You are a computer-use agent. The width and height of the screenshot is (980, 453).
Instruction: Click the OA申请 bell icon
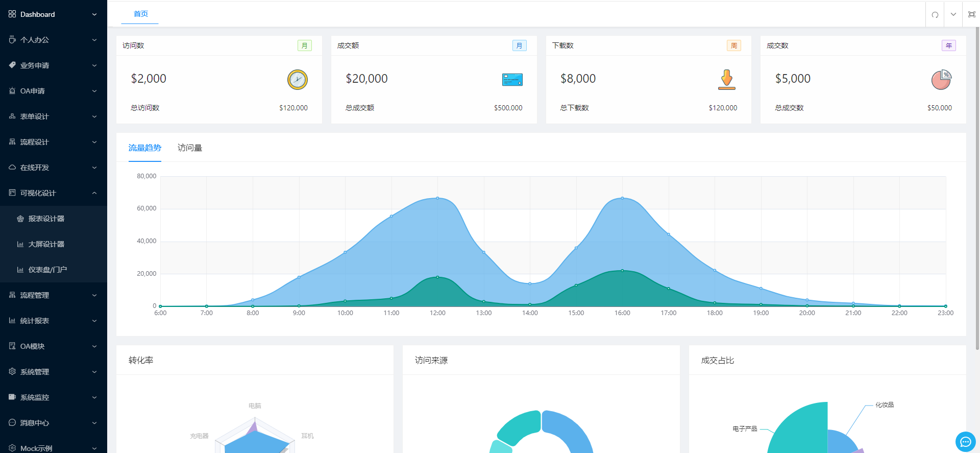[x=12, y=90]
